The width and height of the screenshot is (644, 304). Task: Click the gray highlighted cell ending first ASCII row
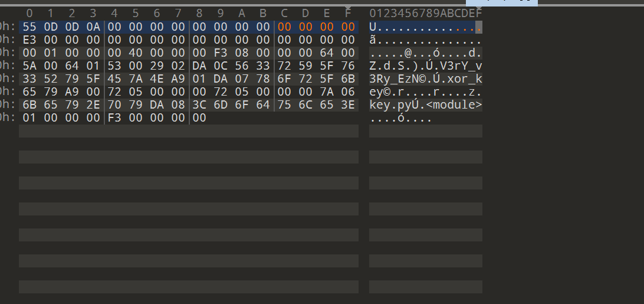point(478,27)
